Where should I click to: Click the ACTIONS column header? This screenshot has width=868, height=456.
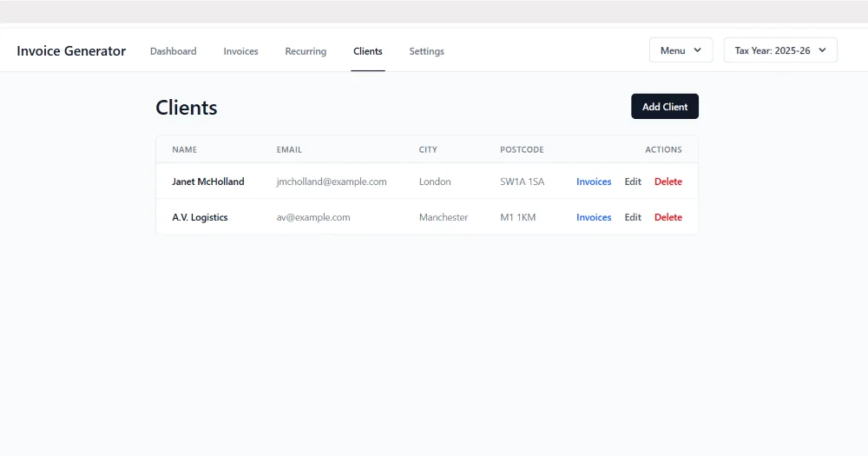[x=663, y=149]
